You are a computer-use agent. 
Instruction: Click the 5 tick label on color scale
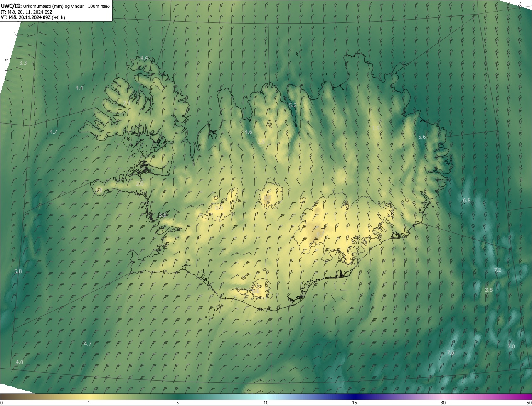177,403
